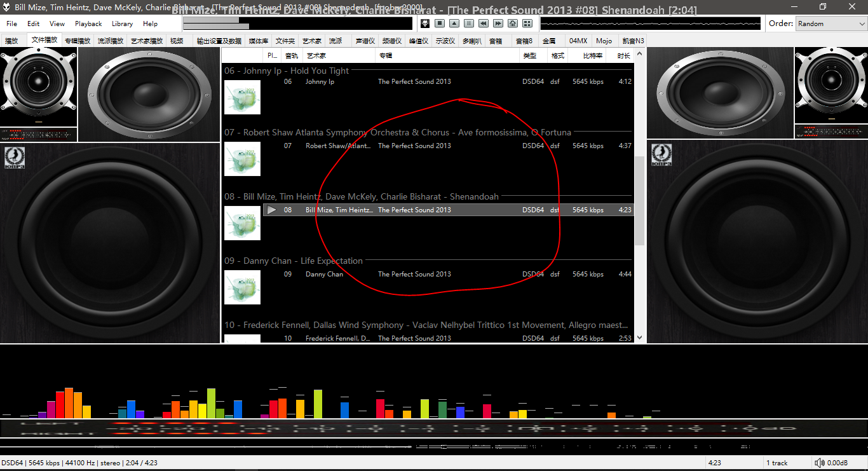
Task: Skip to the next track
Action: tap(498, 24)
